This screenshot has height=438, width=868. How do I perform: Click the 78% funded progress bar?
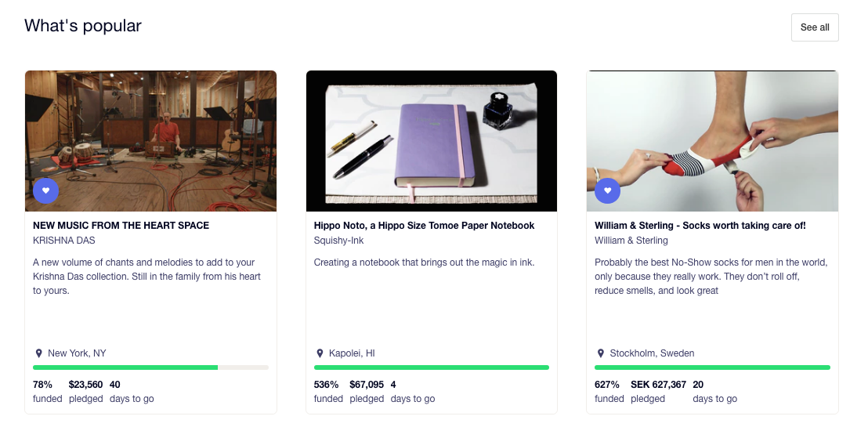tap(150, 367)
